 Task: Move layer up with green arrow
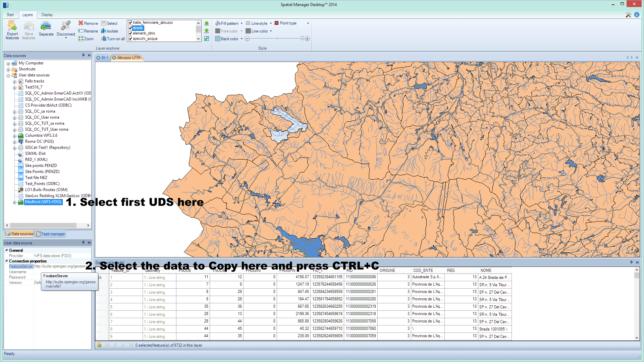207,23
